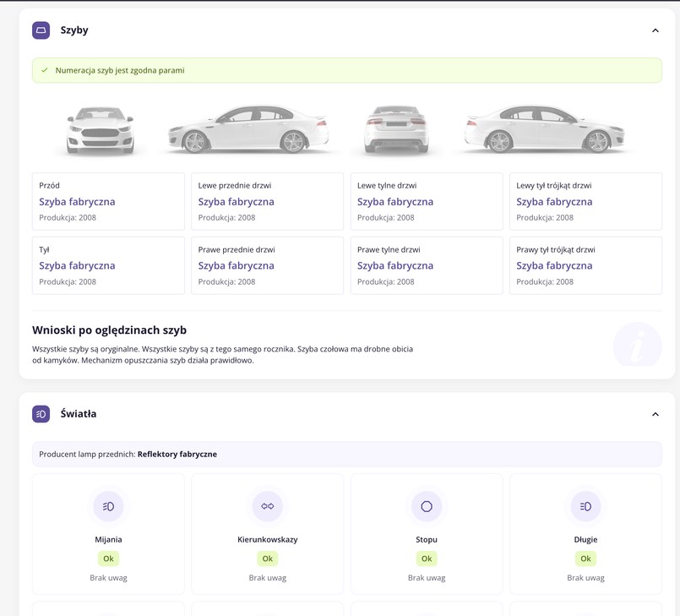680x616 pixels.
Task: Select the left side car image
Action: pos(248,129)
